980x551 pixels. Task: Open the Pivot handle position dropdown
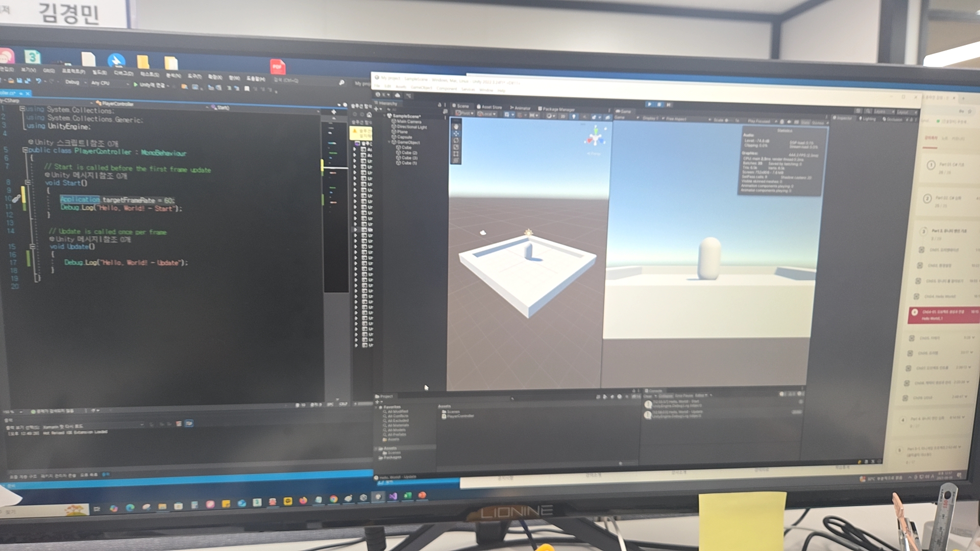[465, 113]
